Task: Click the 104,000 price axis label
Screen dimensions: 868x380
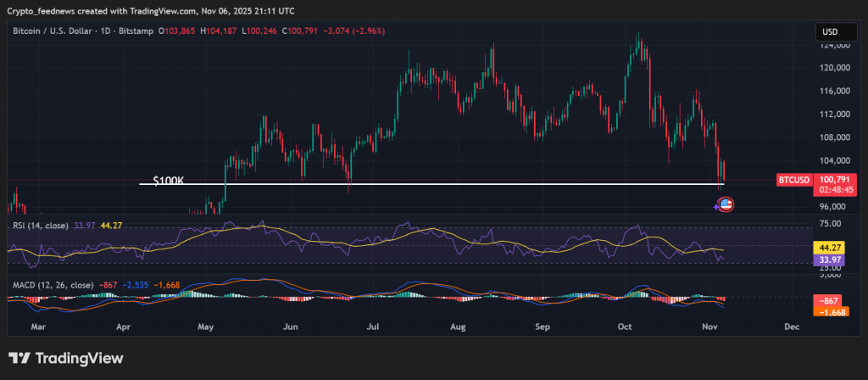Action: [836, 160]
